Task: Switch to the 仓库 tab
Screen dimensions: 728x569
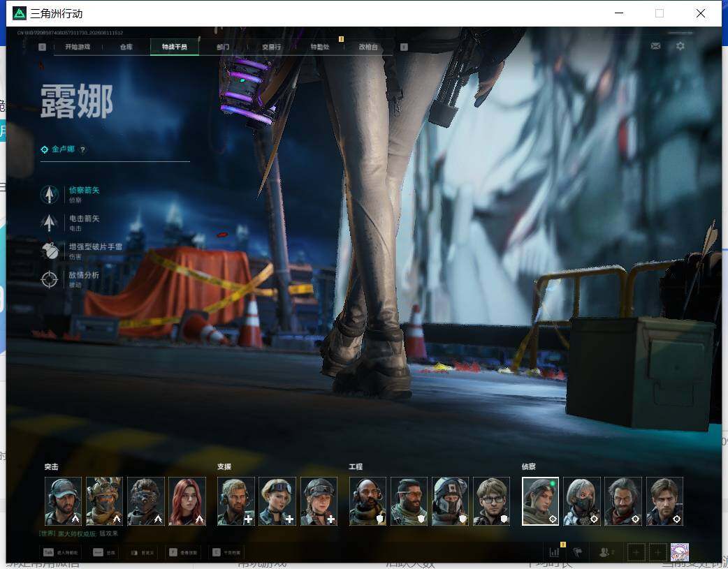Action: (x=126, y=47)
